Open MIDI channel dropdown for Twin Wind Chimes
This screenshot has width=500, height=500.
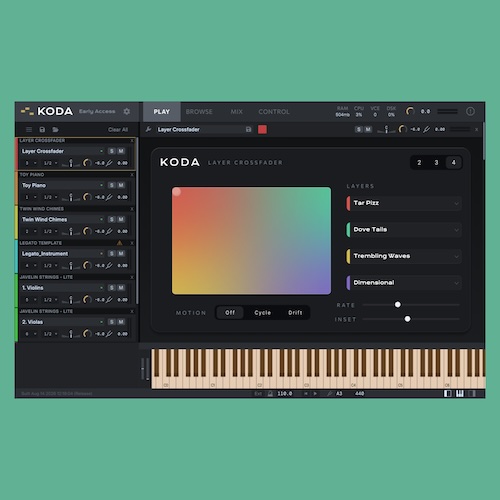pos(30,231)
